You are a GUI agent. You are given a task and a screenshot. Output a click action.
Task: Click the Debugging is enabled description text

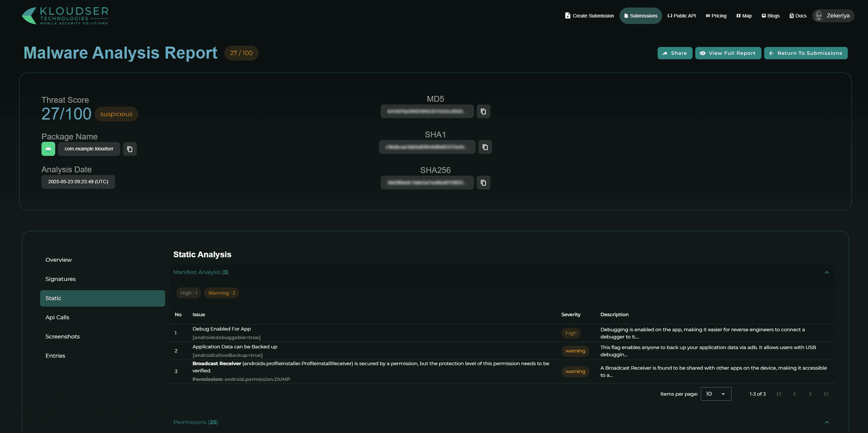(702, 333)
